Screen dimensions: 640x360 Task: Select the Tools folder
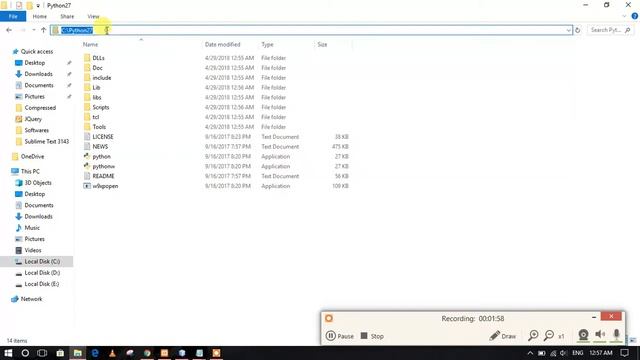99,127
